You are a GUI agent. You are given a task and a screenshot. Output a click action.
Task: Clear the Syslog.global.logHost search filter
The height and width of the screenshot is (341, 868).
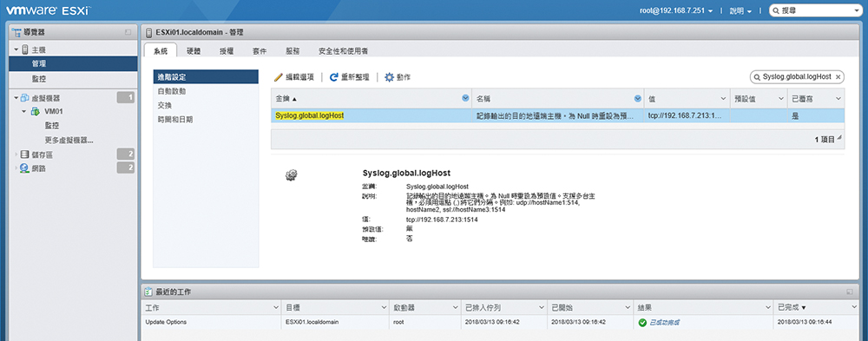pyautogui.click(x=838, y=77)
